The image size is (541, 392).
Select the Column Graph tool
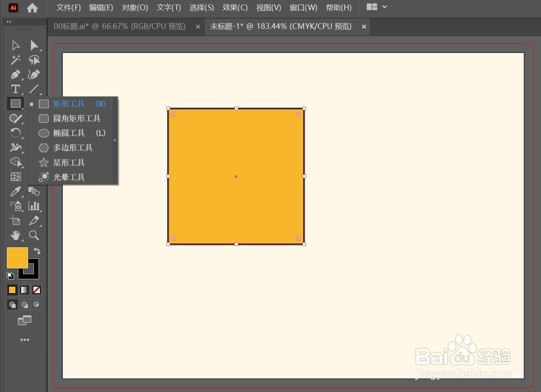[34, 206]
